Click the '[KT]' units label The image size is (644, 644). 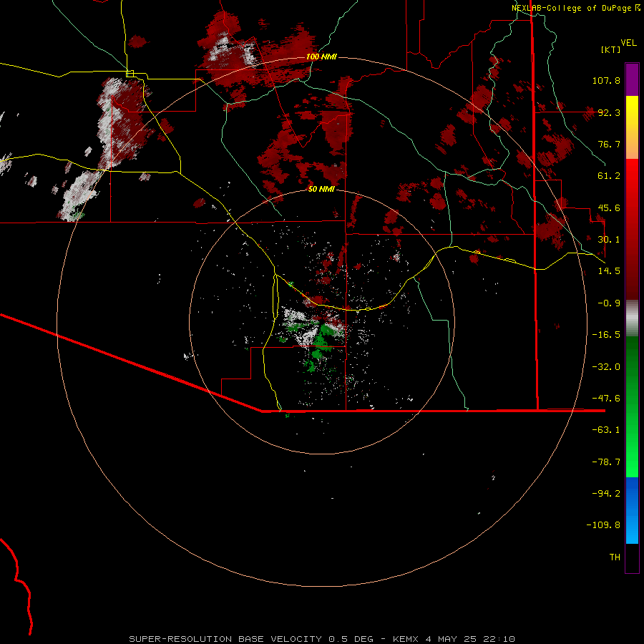click(611, 49)
